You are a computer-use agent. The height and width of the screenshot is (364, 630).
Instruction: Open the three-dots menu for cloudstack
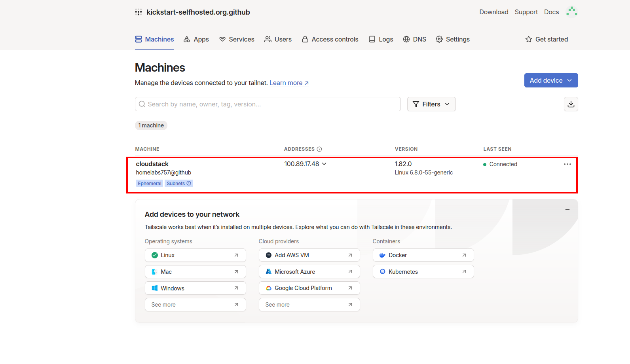point(567,164)
